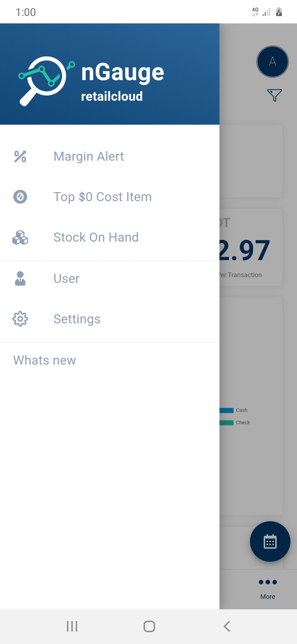The image size is (297, 644).
Task: Open Settings from the drawer
Action: click(x=77, y=319)
